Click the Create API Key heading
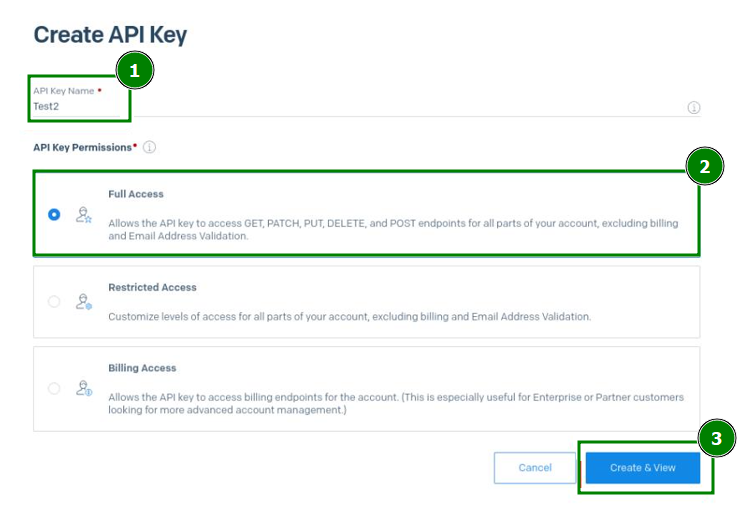The width and height of the screenshot is (744, 527). [110, 35]
